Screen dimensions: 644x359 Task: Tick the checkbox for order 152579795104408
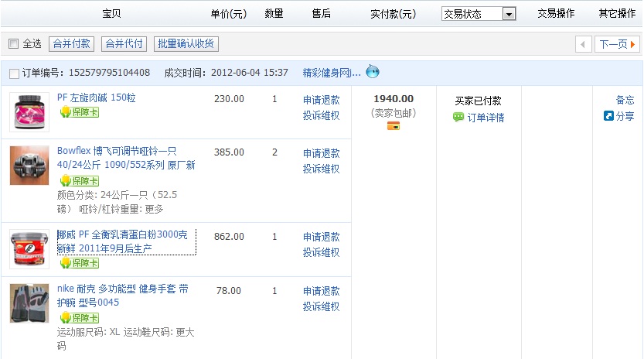point(14,74)
